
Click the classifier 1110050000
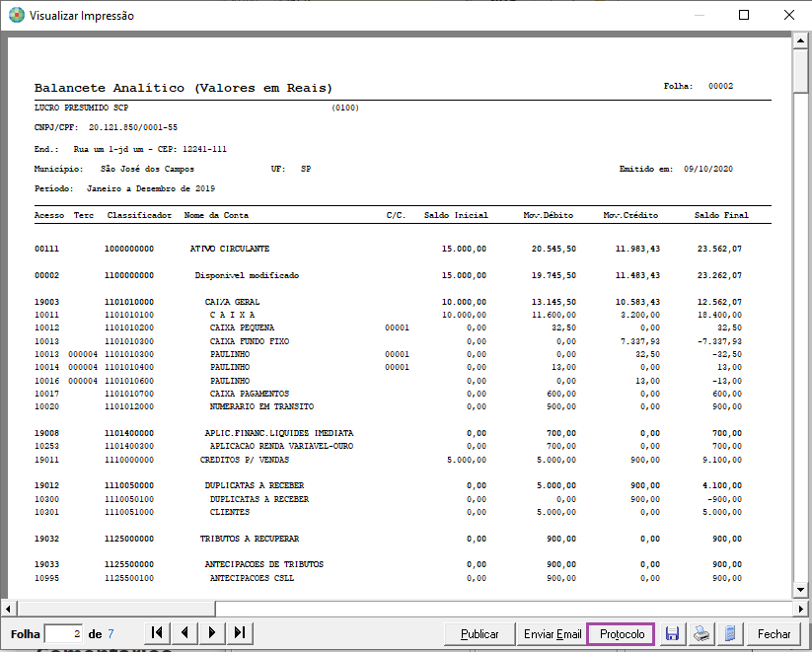tap(129, 485)
